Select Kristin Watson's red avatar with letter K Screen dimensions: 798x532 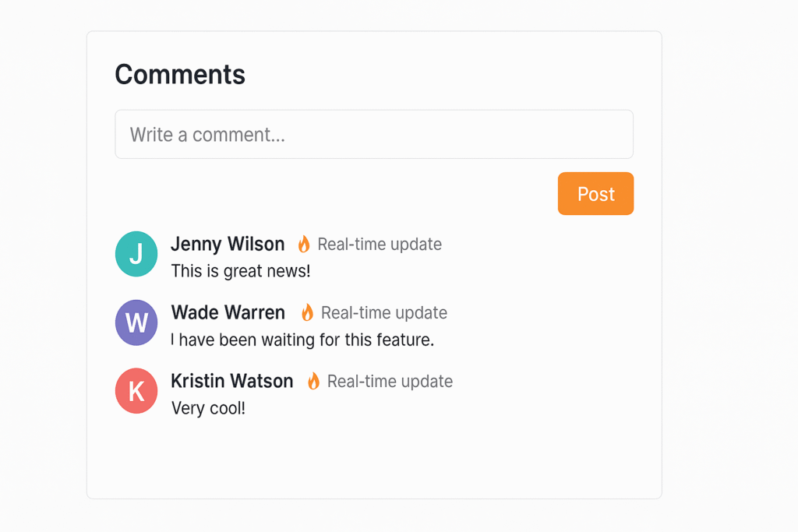tap(136, 391)
